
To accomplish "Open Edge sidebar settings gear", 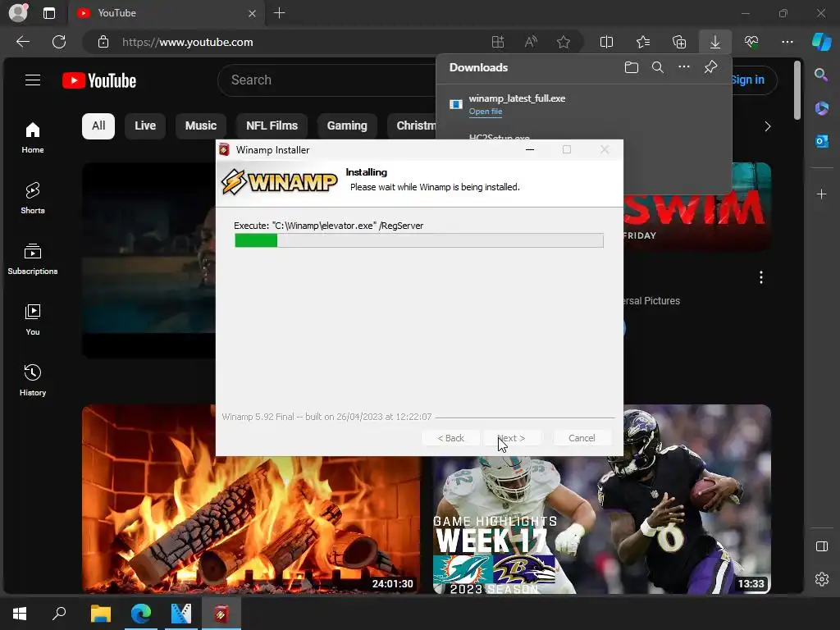I will coord(821,579).
